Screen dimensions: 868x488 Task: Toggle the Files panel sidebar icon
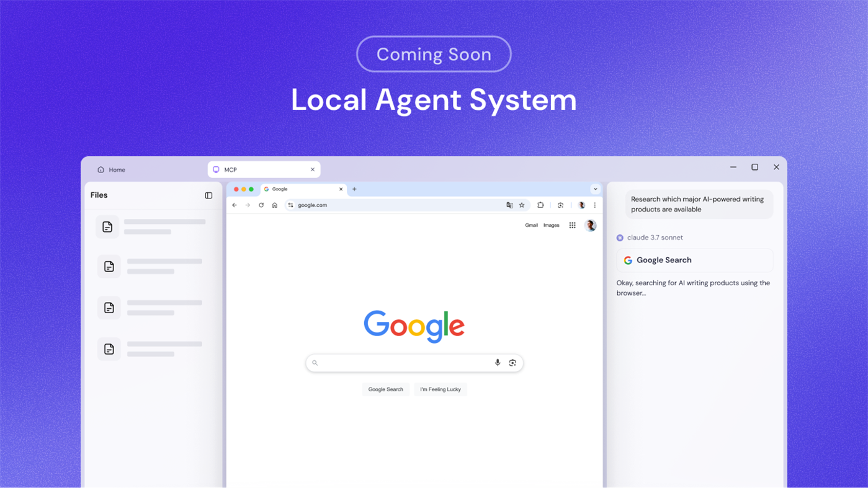tap(208, 195)
